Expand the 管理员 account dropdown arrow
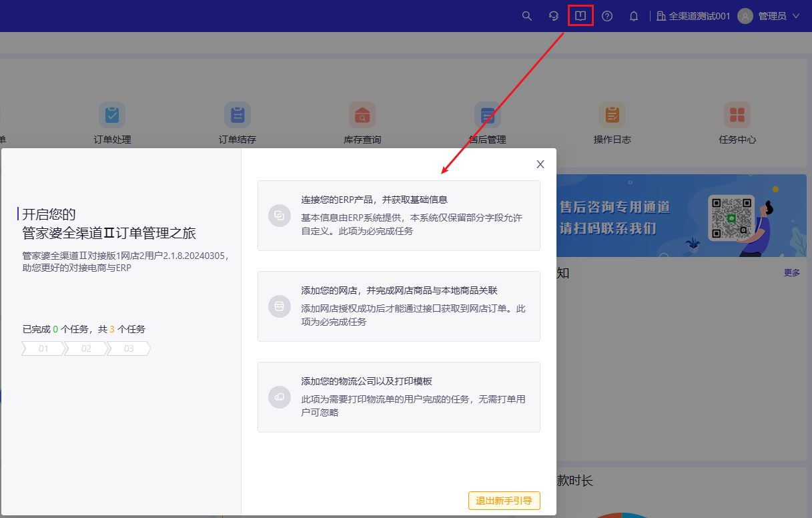Screen dimensions: 812x518 [x=795, y=16]
